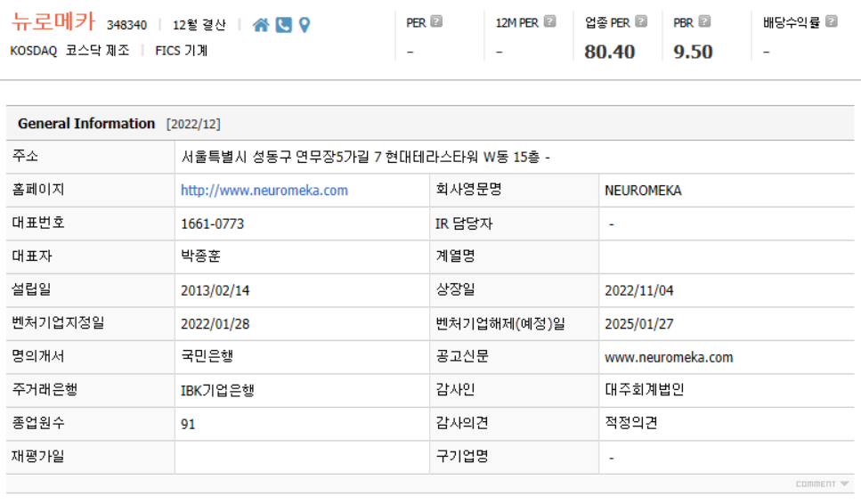The height and width of the screenshot is (504, 861).
Task: Select founding date 2013/02/14
Action: coord(215,290)
